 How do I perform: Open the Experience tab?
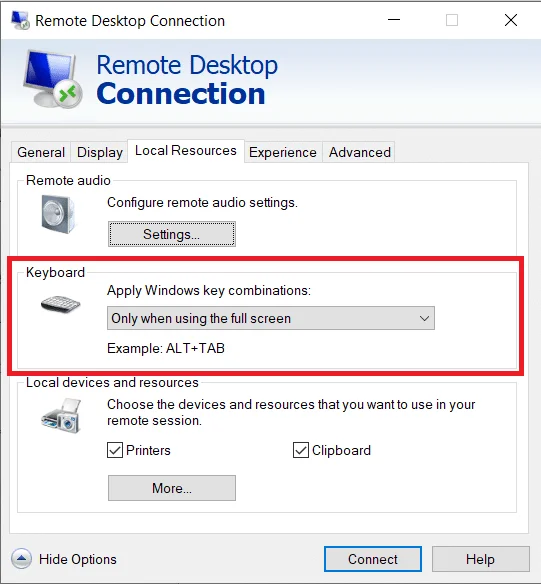283,152
